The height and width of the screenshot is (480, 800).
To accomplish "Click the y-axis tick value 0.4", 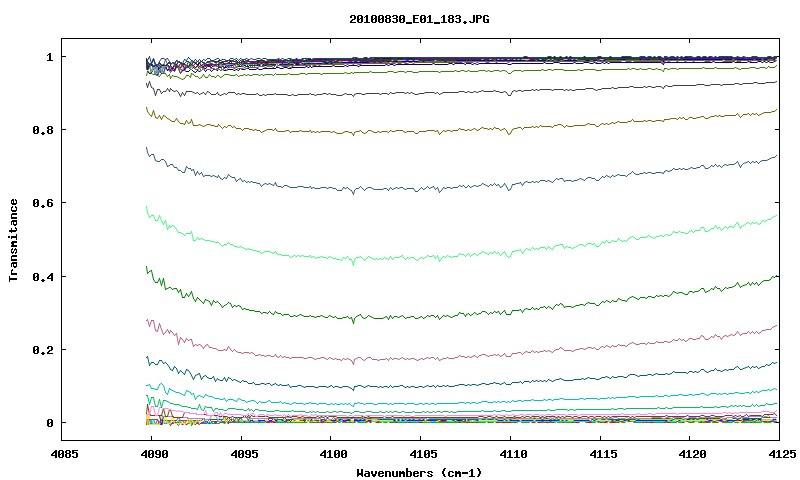I will coord(43,276).
